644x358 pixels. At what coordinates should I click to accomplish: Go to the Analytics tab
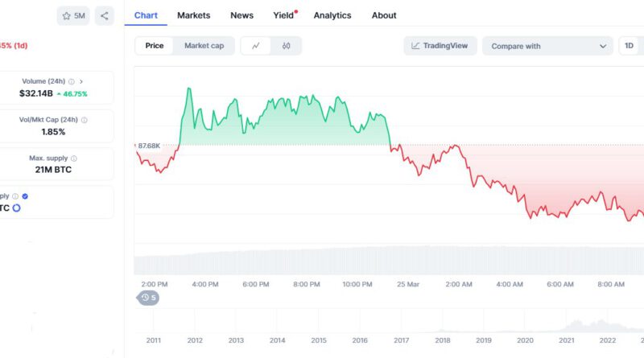pyautogui.click(x=332, y=15)
